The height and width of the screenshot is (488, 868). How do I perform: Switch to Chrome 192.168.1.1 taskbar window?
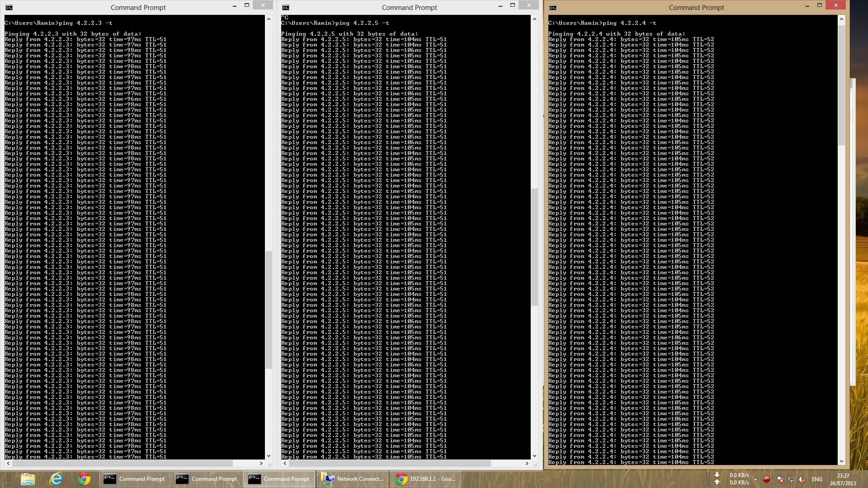(x=425, y=479)
